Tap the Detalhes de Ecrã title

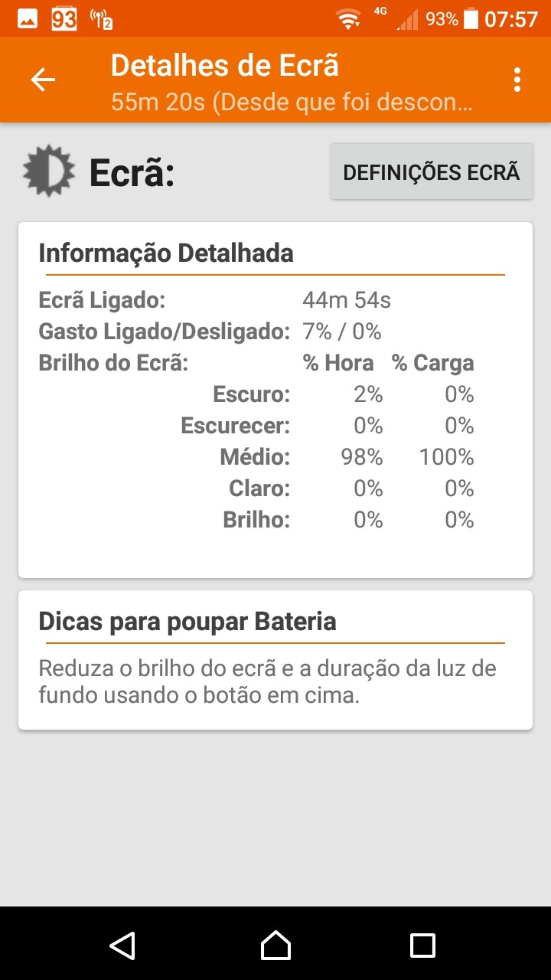(x=225, y=66)
